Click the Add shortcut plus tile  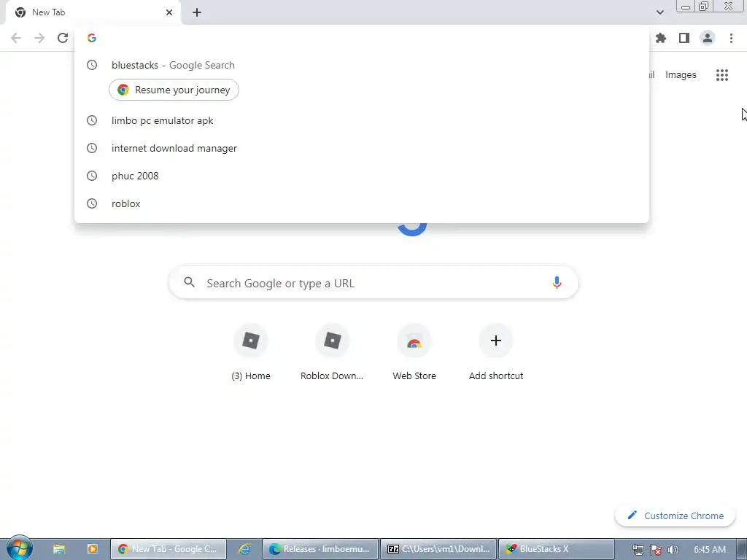(x=496, y=353)
